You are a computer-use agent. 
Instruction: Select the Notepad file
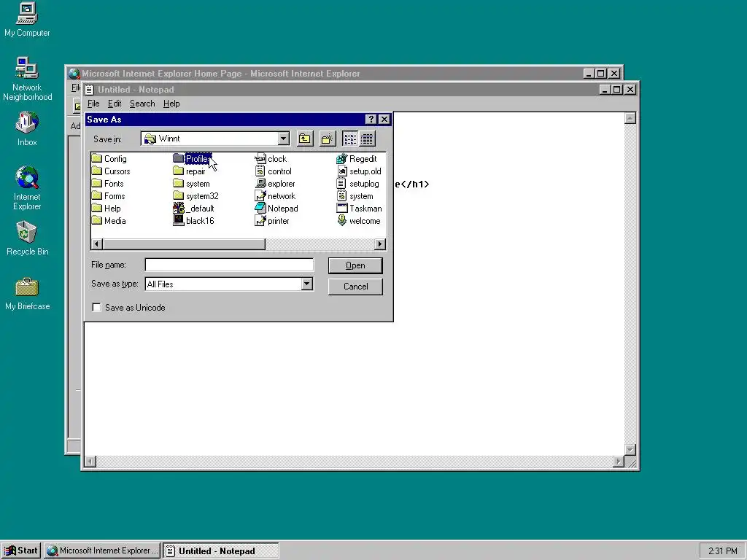tap(276, 208)
